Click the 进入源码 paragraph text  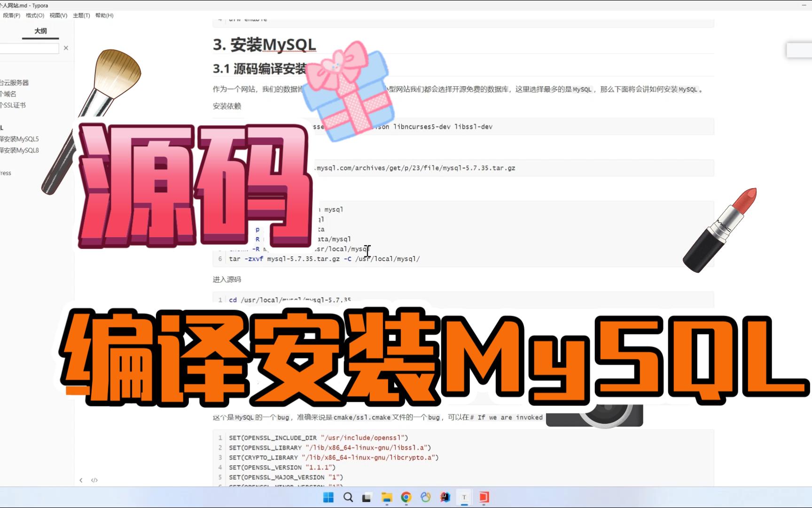point(227,279)
